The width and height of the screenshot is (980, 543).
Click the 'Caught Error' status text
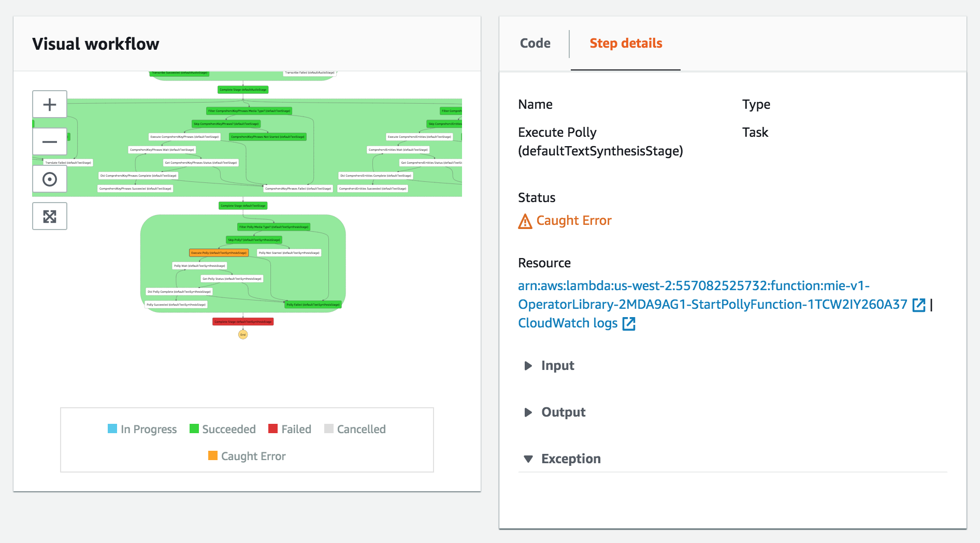[x=574, y=221]
